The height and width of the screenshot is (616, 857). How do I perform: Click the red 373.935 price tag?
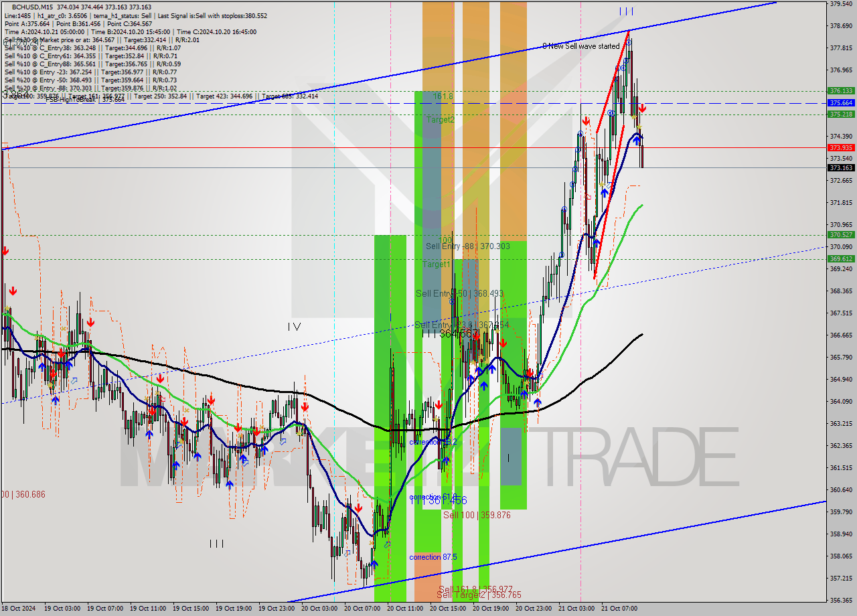pos(841,147)
